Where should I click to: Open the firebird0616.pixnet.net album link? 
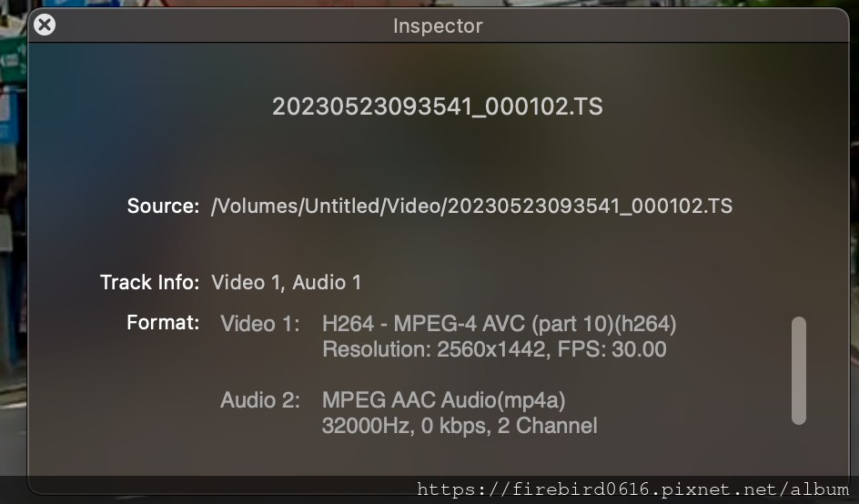(632, 490)
